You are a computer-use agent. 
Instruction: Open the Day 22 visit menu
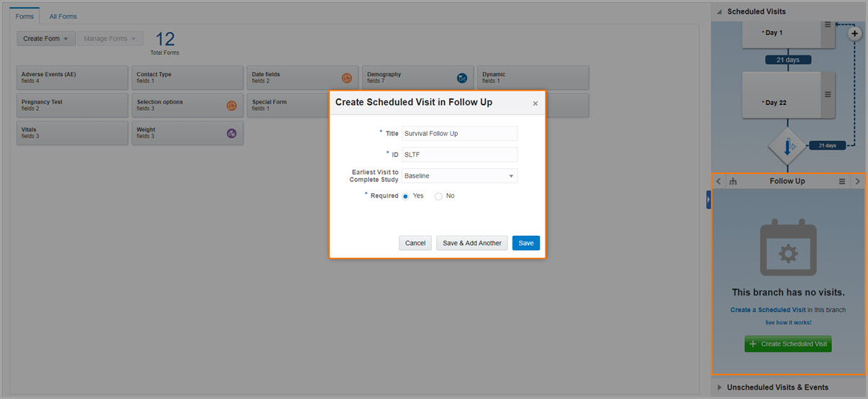coord(828,94)
